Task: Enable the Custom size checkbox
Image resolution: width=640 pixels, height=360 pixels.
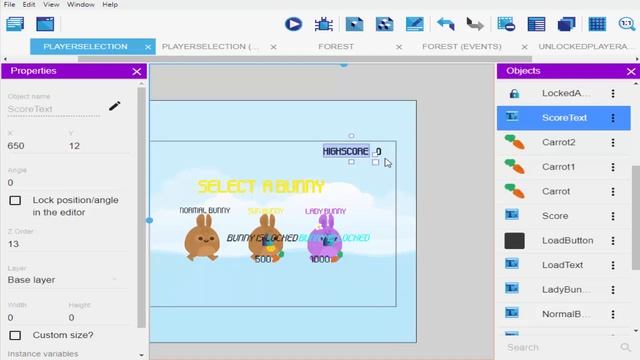Action: [15, 335]
